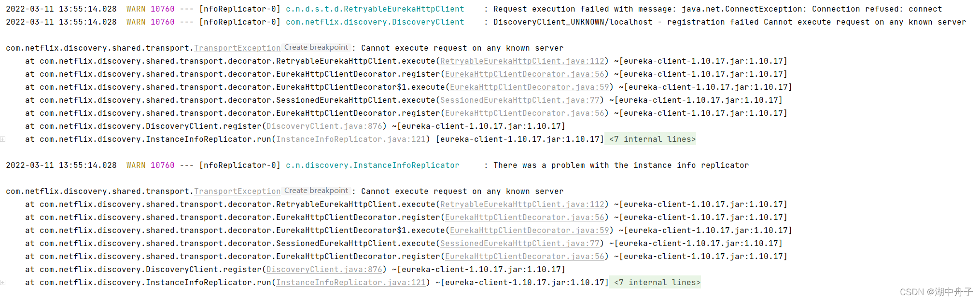Screen dimensions: 980x301
Task: Open TransportException link in second stack trace
Action: 237,191
